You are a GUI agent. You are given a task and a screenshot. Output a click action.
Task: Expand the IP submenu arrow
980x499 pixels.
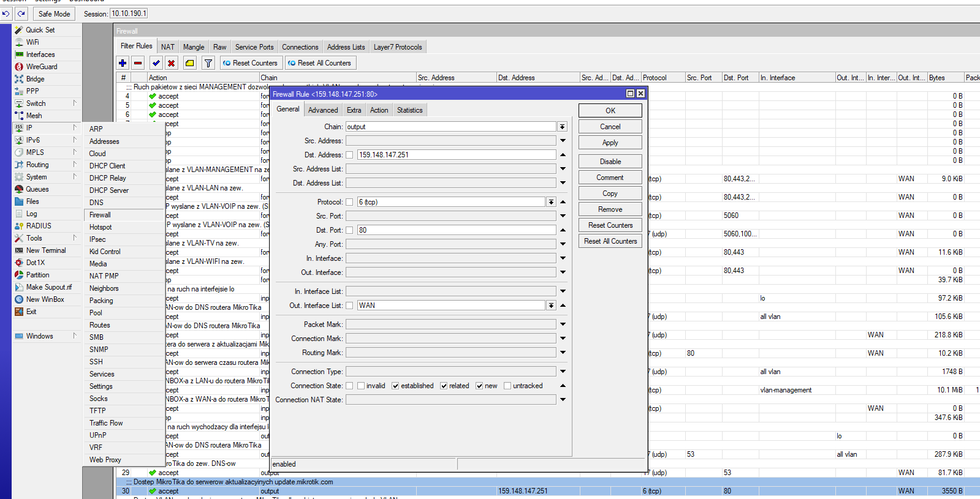click(75, 127)
